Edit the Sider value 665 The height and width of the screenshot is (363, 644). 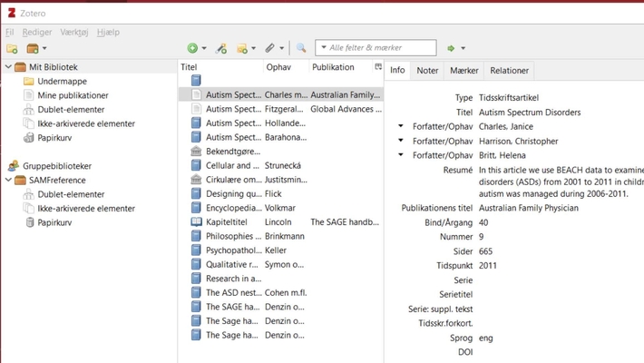click(485, 251)
